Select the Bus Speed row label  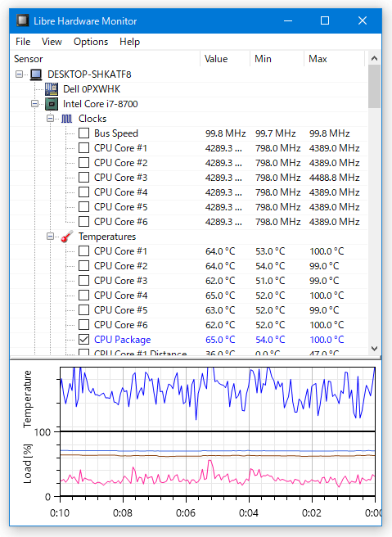pos(116,133)
